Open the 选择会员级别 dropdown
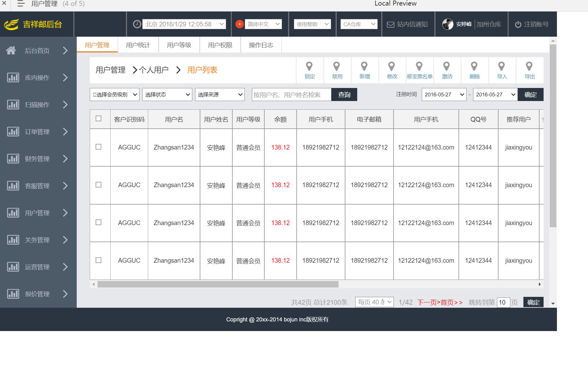Viewport: 588px width, 387px height. pyautogui.click(x=114, y=94)
